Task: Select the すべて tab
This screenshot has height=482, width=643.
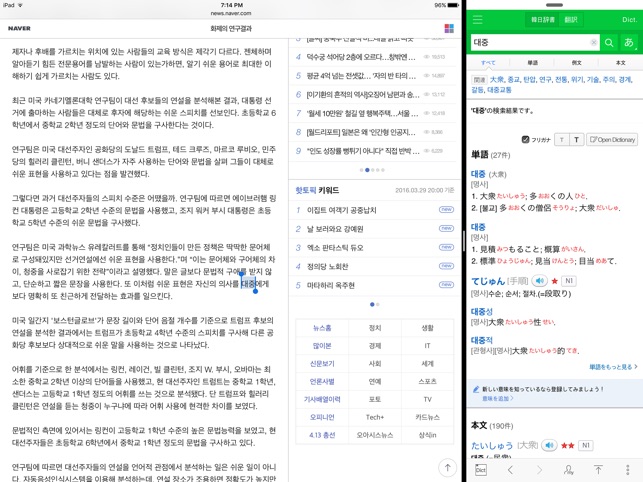Action: (488, 63)
